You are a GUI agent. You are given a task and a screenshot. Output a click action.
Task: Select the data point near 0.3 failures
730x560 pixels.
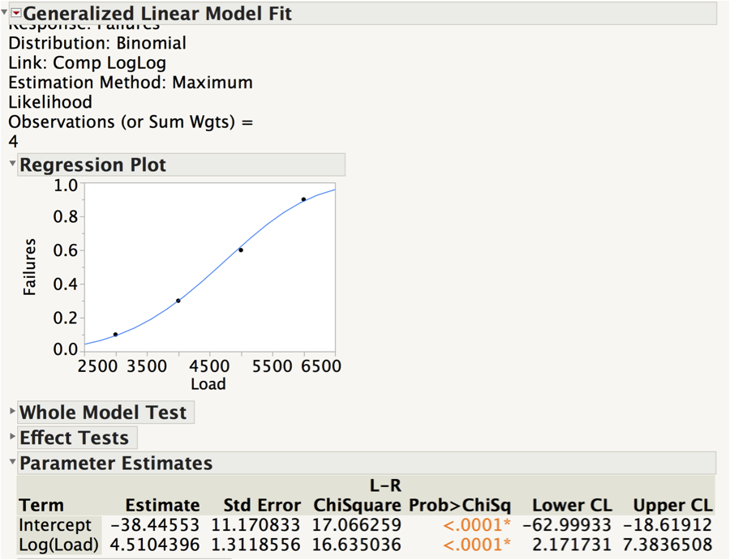pos(178,301)
